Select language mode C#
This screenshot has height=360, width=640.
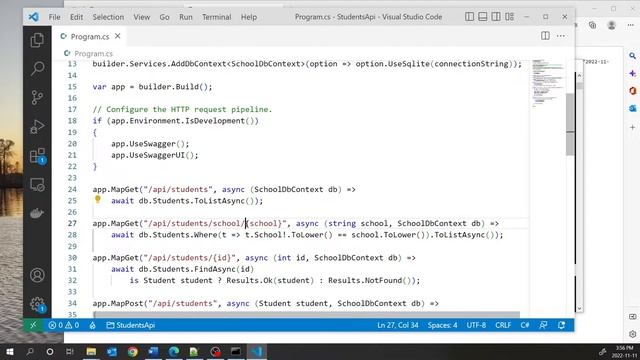pos(525,325)
